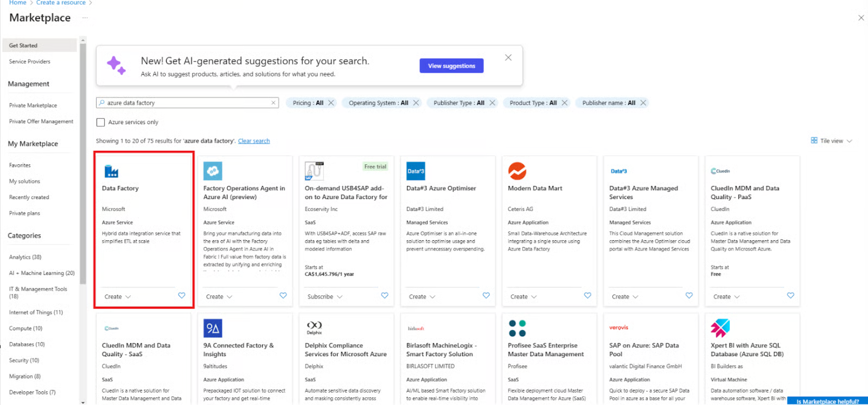The image size is (868, 405).
Task: Click the View suggestions button
Action: click(x=451, y=66)
